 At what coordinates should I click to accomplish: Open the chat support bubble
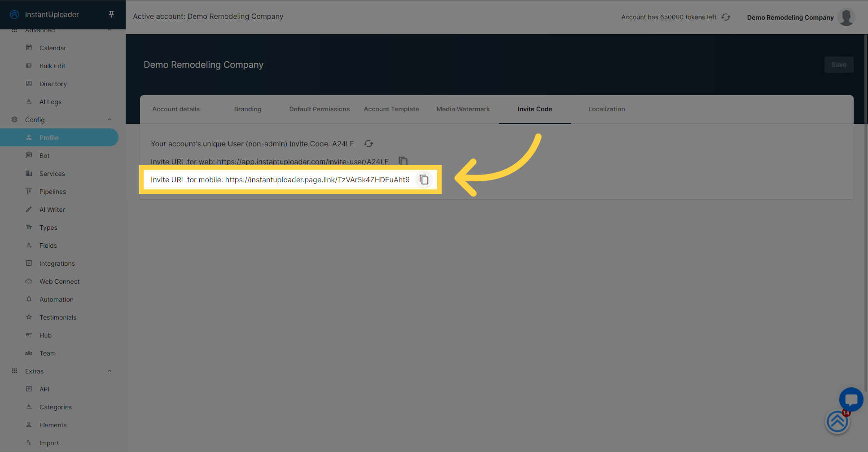click(851, 399)
